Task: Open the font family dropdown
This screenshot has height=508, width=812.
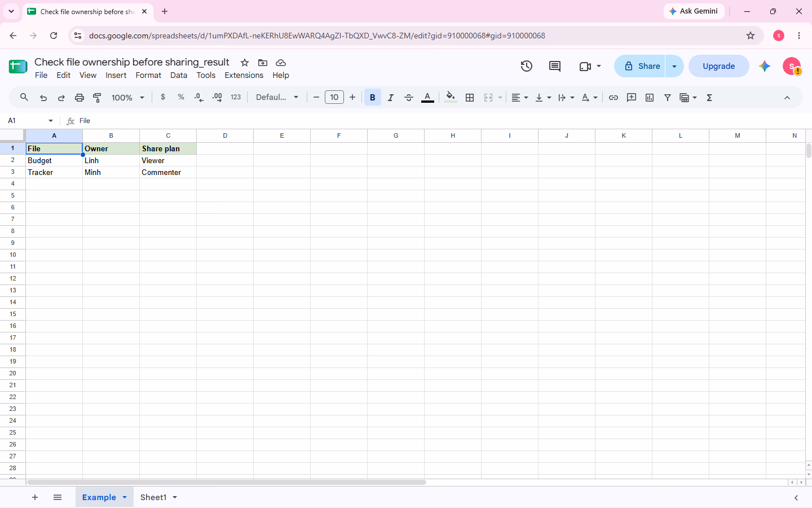Action: 277,98
